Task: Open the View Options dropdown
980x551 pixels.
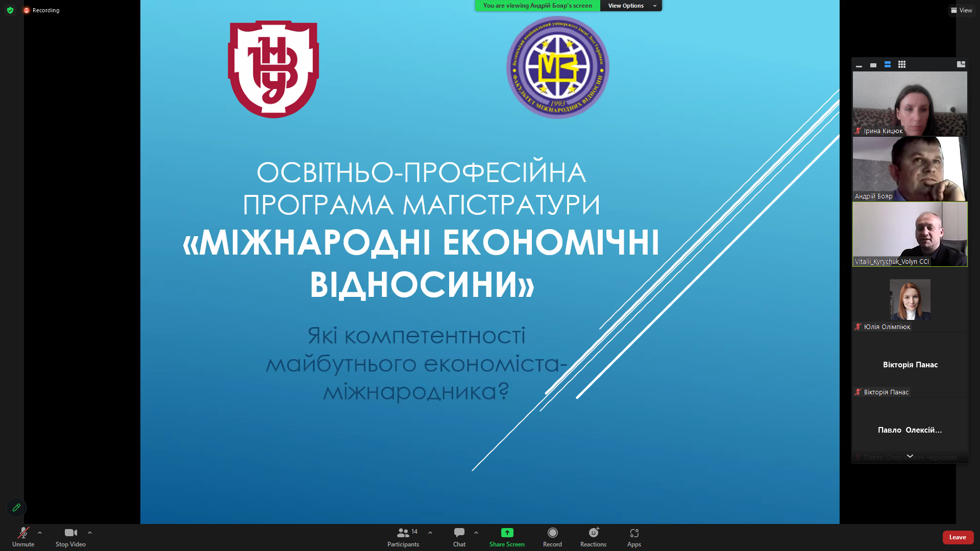Action: pyautogui.click(x=631, y=6)
